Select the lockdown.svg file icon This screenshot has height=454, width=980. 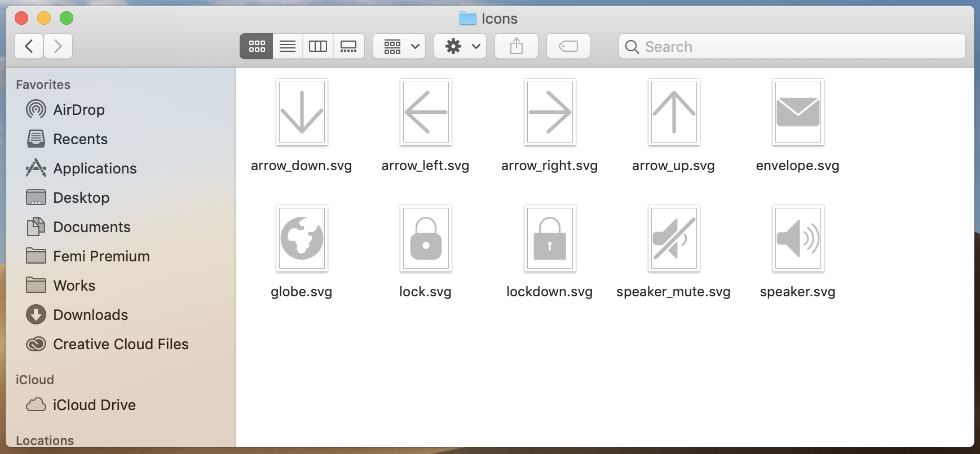pos(550,238)
